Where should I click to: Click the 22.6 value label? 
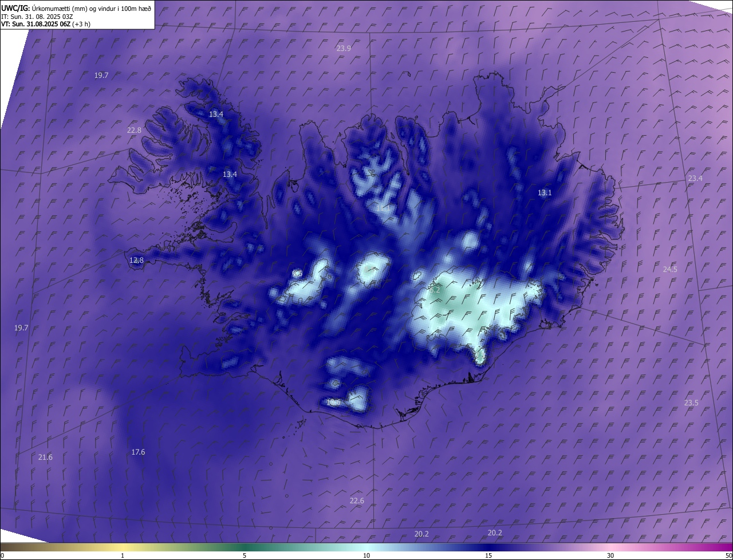tap(357, 500)
